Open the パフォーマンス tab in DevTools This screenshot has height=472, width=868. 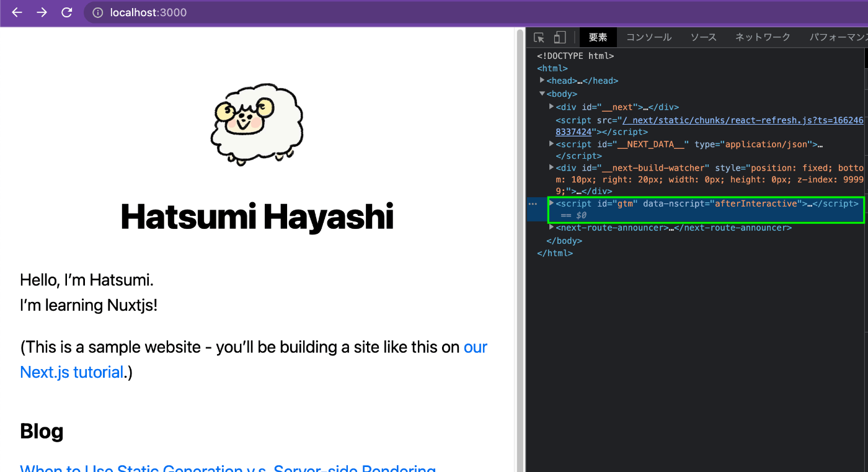click(x=838, y=37)
